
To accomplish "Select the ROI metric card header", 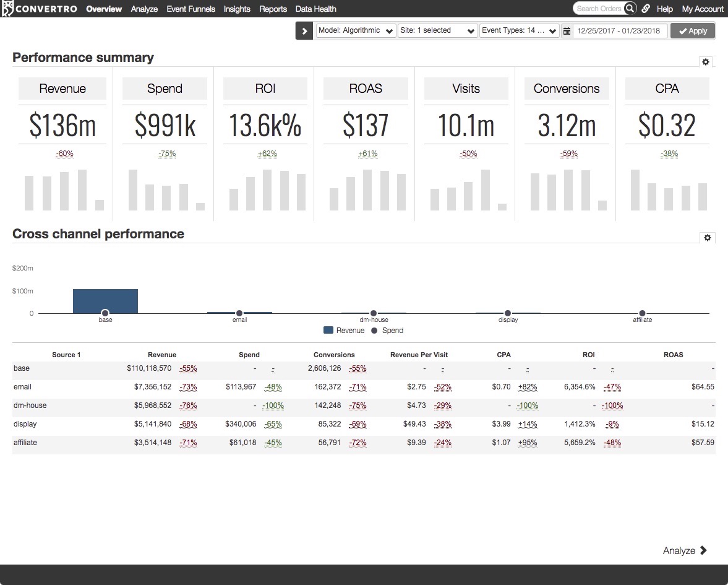I will 265,89.
